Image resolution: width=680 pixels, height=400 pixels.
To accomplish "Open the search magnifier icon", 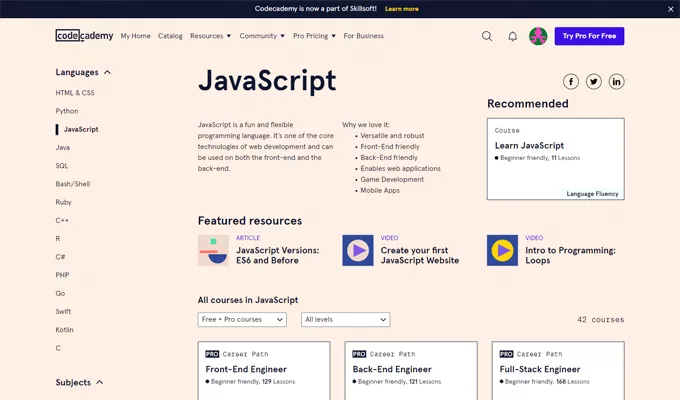I will [487, 36].
